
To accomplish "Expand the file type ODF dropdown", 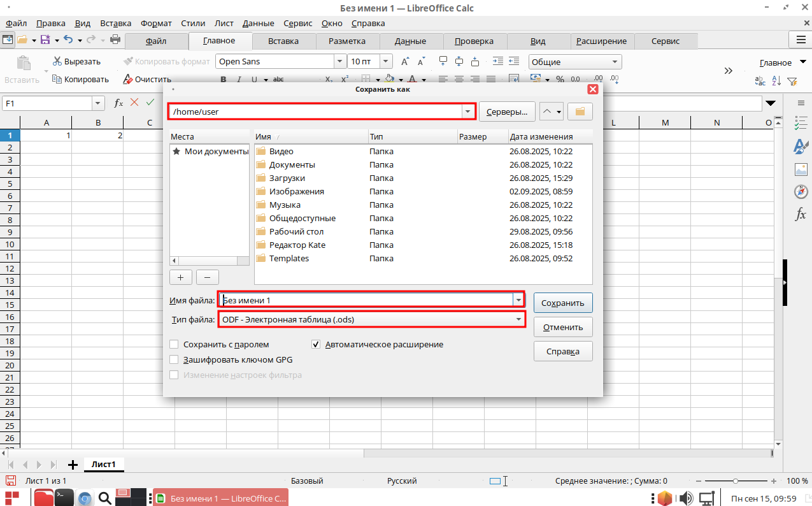I will click(518, 319).
